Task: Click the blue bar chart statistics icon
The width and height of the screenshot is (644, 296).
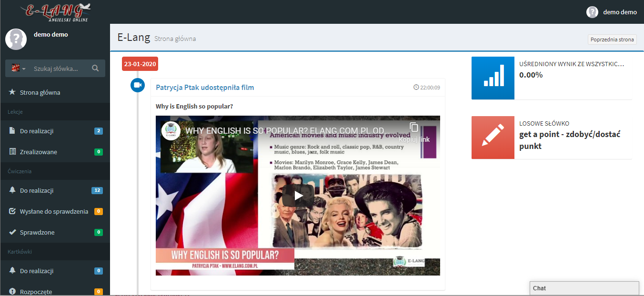Action: pyautogui.click(x=493, y=78)
